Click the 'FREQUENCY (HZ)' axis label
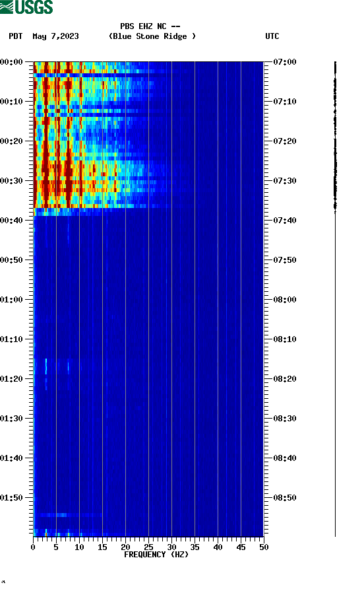 (x=156, y=555)
